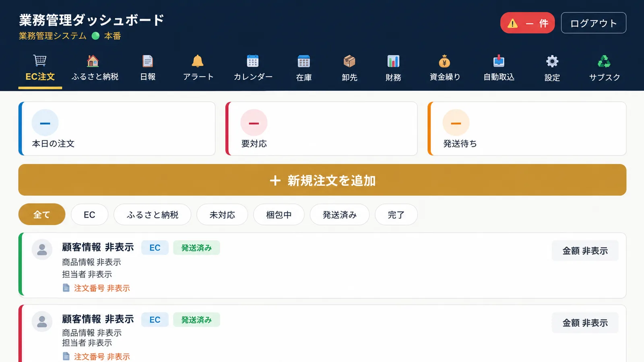Filter orders by EC chip
Image resolution: width=644 pixels, height=362 pixels.
pos(89,214)
